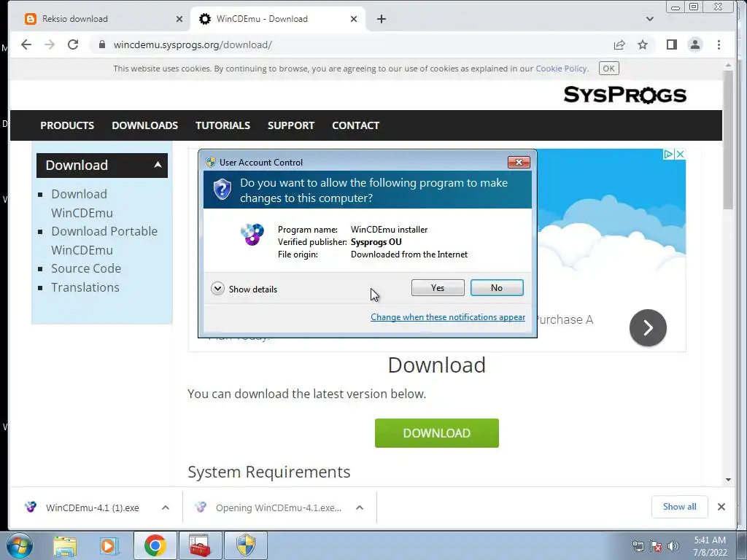Open the TUTORIALS menu
The height and width of the screenshot is (560, 747).
click(x=222, y=125)
